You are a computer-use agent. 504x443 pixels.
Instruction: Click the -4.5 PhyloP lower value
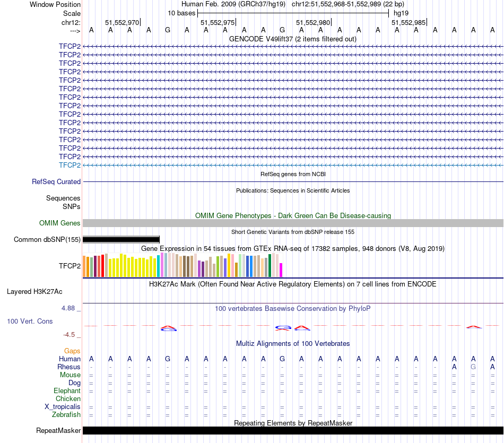pyautogui.click(x=69, y=335)
